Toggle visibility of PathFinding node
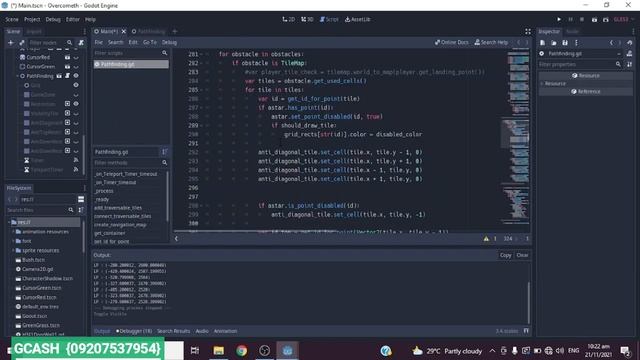The height and width of the screenshot is (360, 640). (x=76, y=76)
